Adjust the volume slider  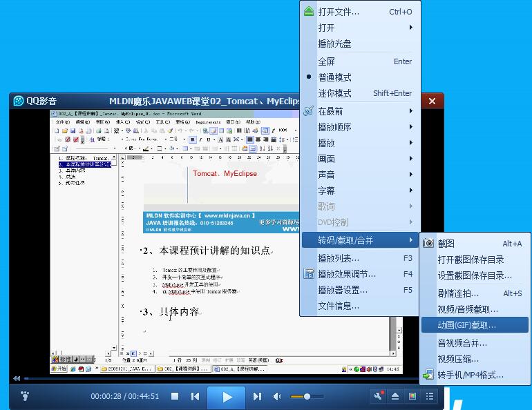(x=307, y=396)
